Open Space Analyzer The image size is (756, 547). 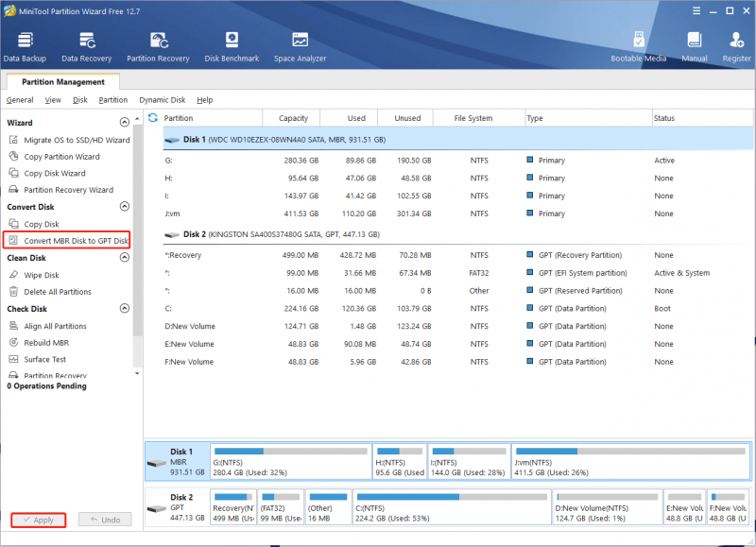point(300,46)
